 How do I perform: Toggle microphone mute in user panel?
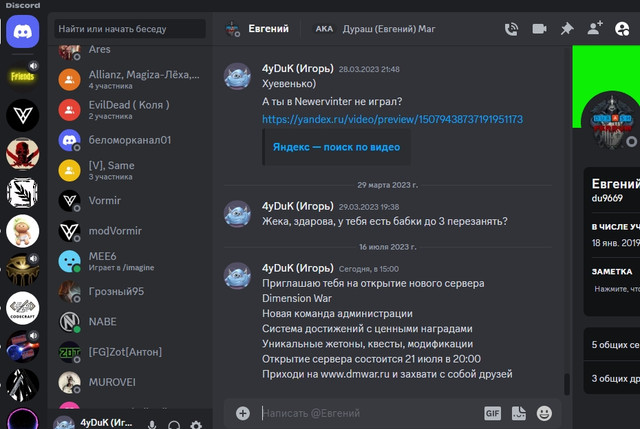tap(152, 425)
